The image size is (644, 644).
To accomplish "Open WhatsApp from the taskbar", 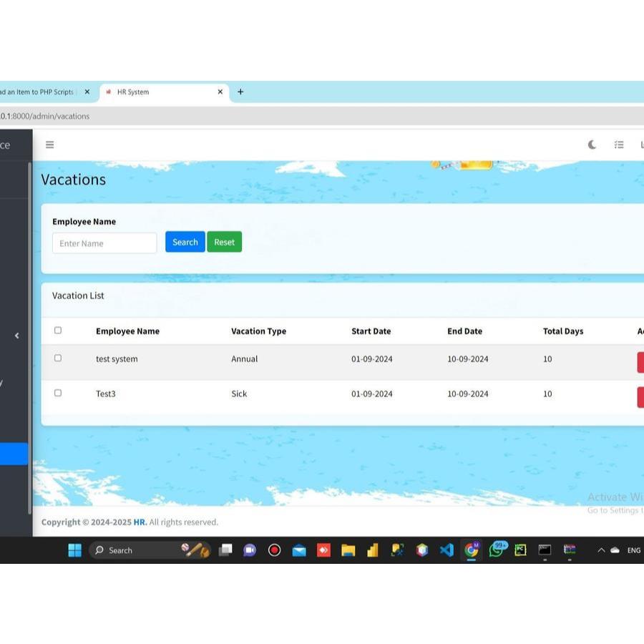I will point(496,550).
